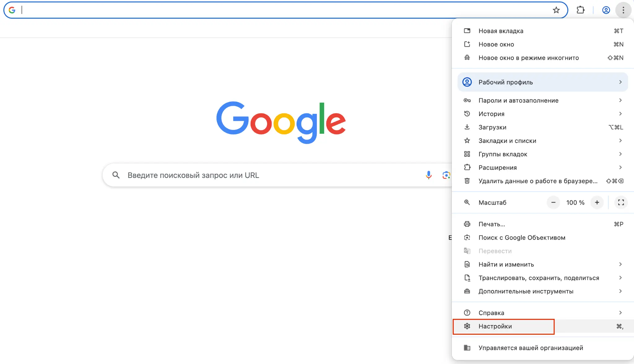Select Поиск с Google Объективом
This screenshot has width=634, height=364.
pos(543,237)
